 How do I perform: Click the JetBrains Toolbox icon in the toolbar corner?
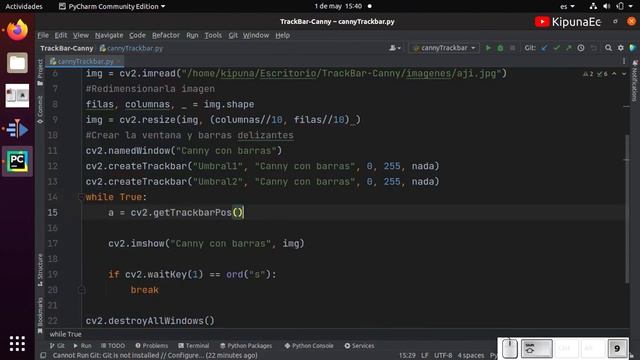[633, 48]
